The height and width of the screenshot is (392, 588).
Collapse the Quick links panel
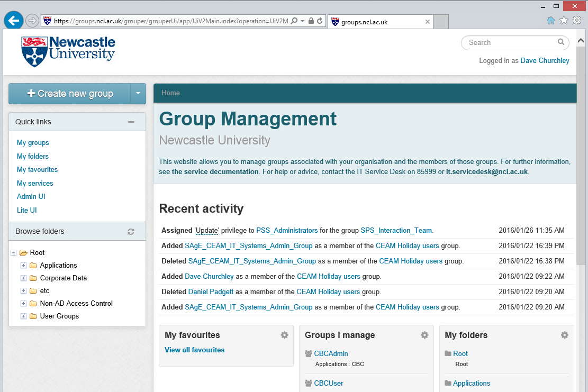pyautogui.click(x=131, y=122)
